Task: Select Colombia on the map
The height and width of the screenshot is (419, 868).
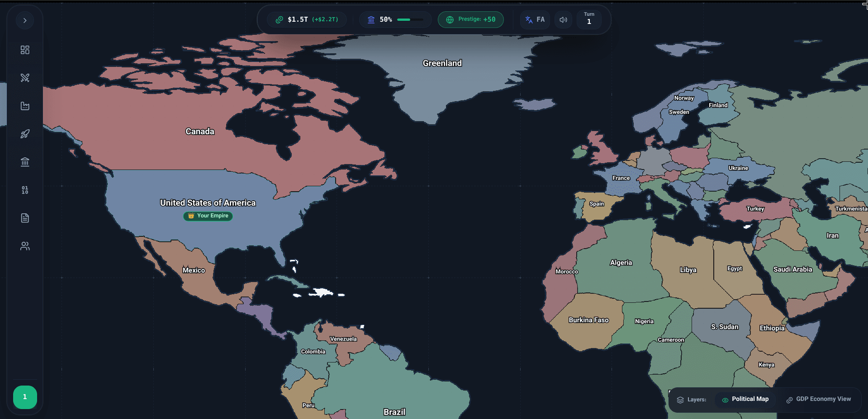Action: pos(313,352)
